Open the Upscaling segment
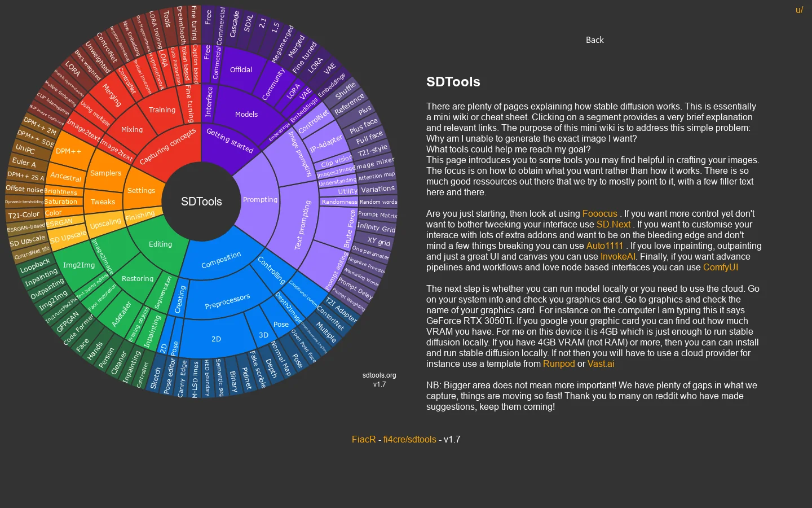 (x=105, y=224)
